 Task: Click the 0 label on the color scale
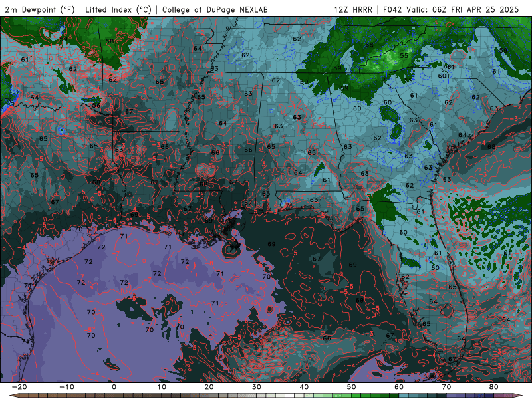coord(114,387)
